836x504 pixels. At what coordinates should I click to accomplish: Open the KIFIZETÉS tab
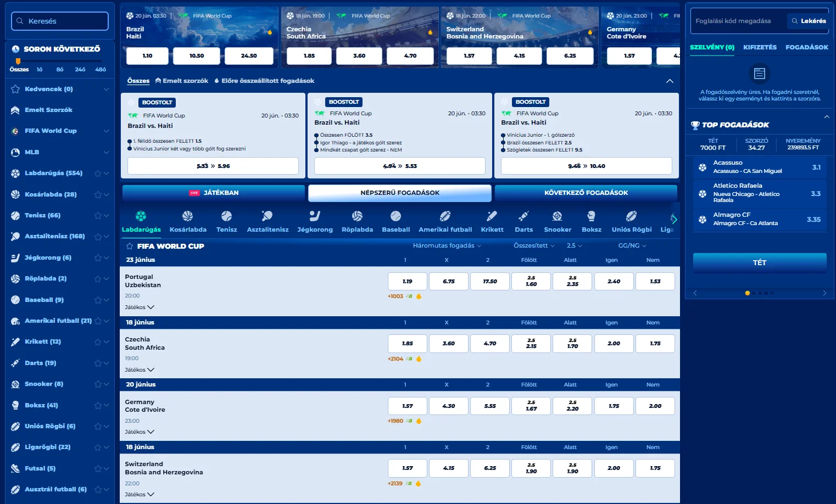(x=760, y=47)
